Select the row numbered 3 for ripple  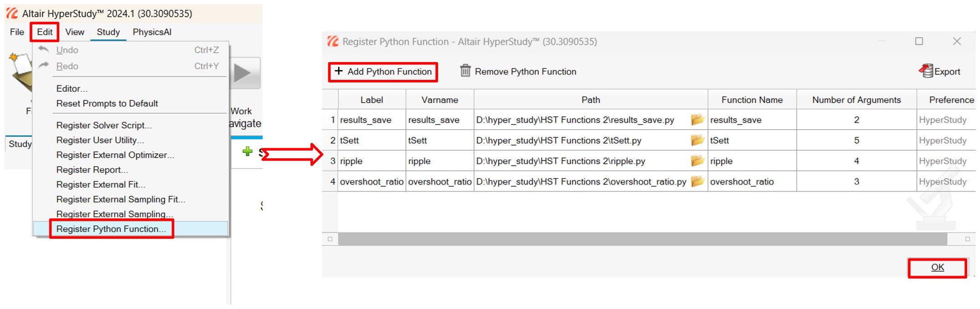[332, 161]
